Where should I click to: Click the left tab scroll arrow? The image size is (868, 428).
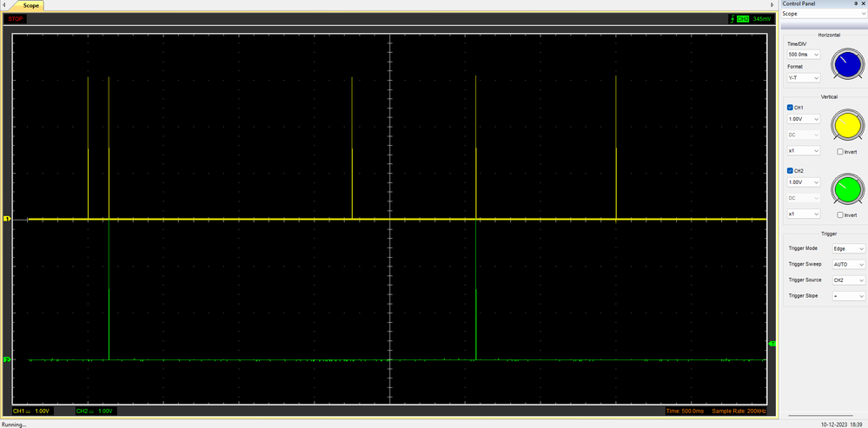pos(5,5)
